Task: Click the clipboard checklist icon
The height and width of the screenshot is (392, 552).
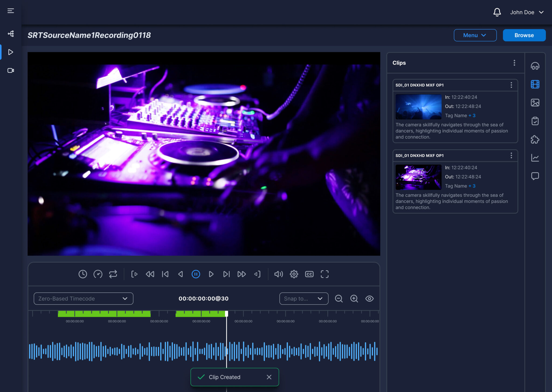Action: pos(535,121)
